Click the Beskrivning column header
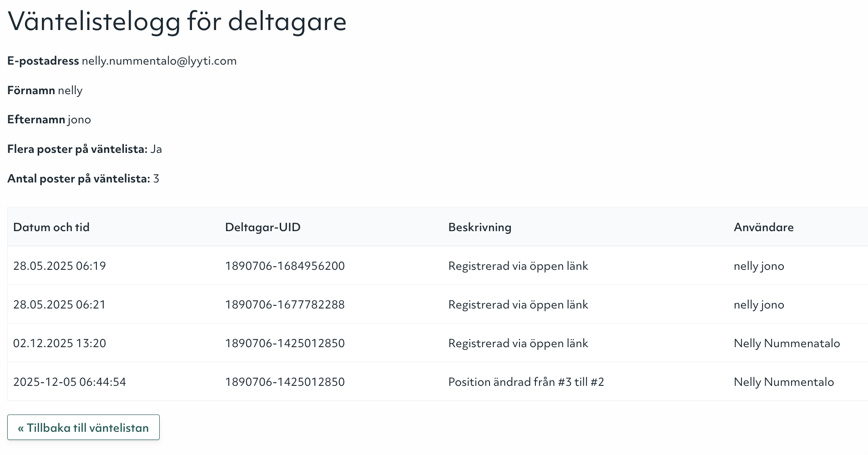 pyautogui.click(x=479, y=227)
